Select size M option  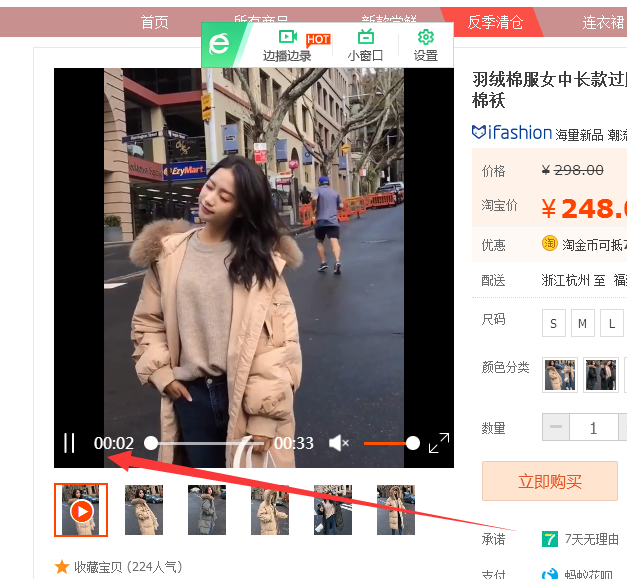click(583, 323)
